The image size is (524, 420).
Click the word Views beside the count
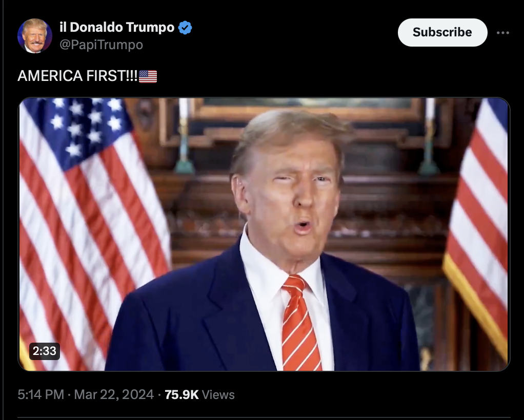[218, 394]
